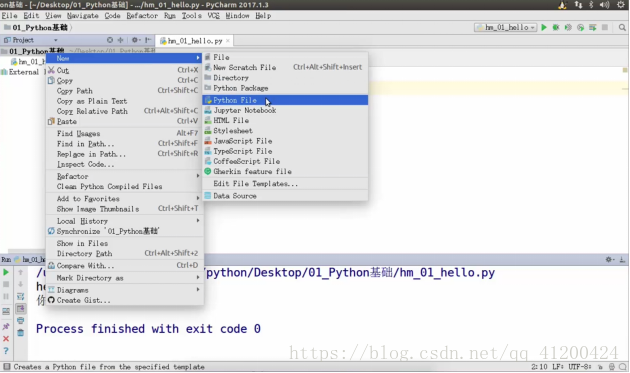The image size is (630, 373).
Task: Select JavaScript File from New submenu
Action: click(285, 141)
